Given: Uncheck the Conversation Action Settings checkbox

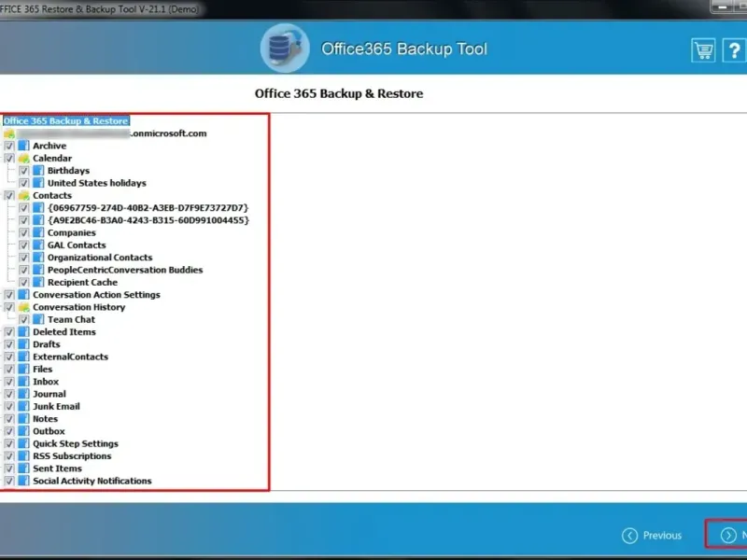Looking at the screenshot, I should tap(9, 295).
